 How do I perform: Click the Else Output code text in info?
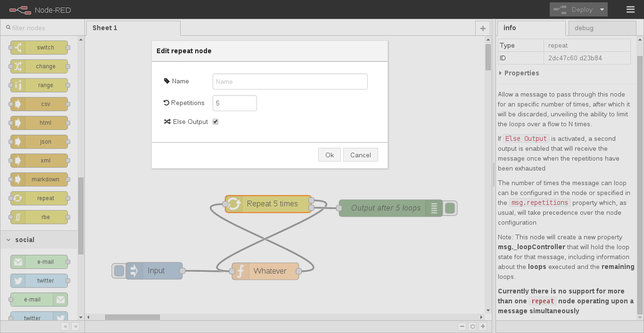point(526,138)
